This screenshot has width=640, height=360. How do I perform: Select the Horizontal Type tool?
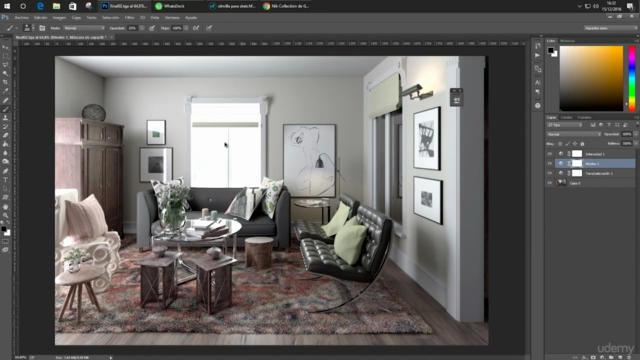pos(6,180)
